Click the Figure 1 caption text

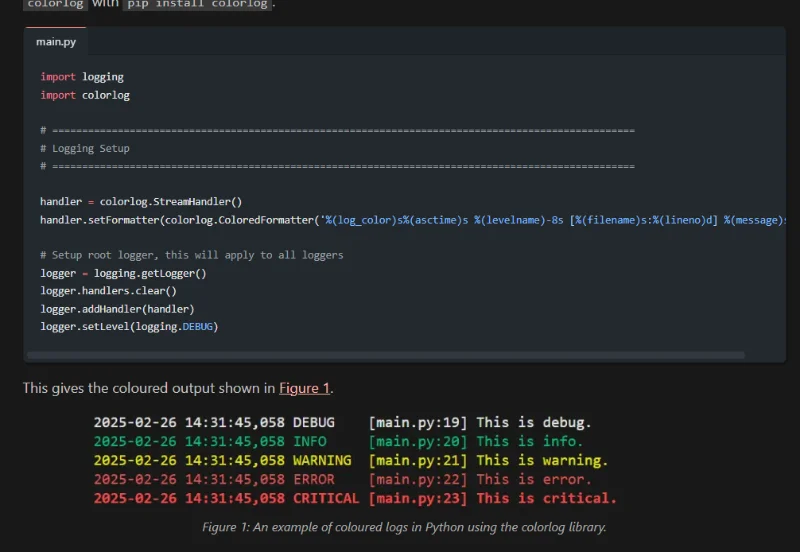pyautogui.click(x=404, y=527)
